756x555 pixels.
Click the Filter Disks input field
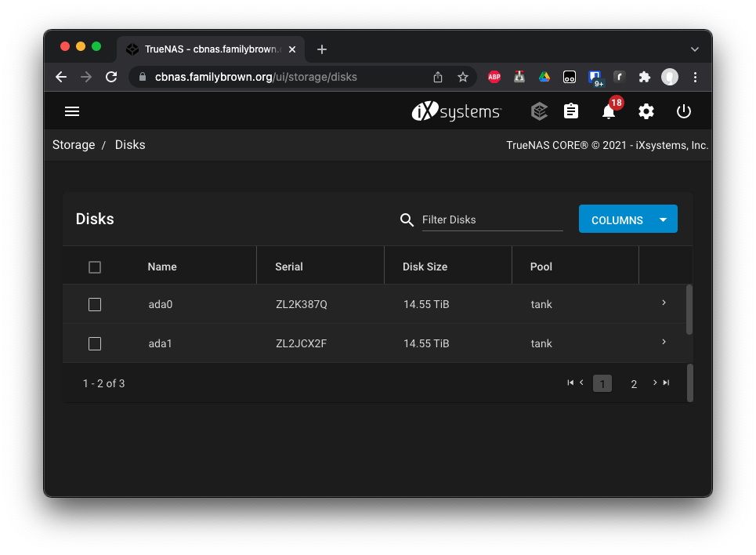coord(492,219)
